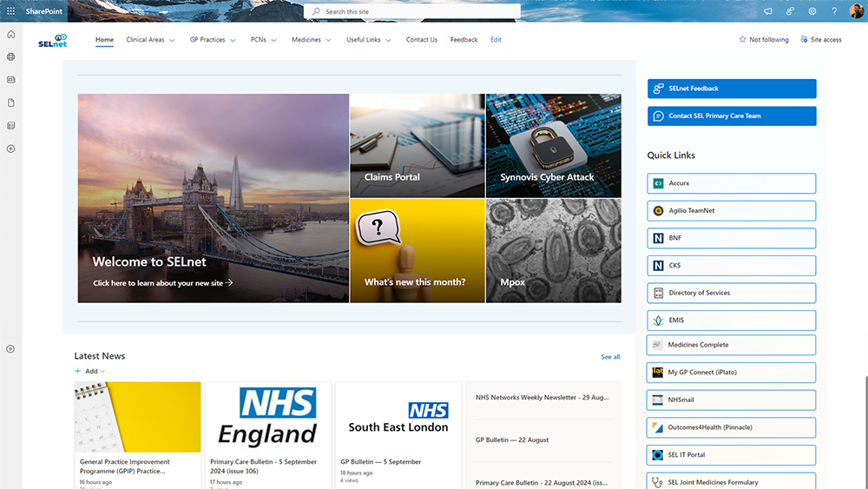Expand the Useful Links menu chevron
Viewport: 868px width, 489px height.
click(388, 40)
